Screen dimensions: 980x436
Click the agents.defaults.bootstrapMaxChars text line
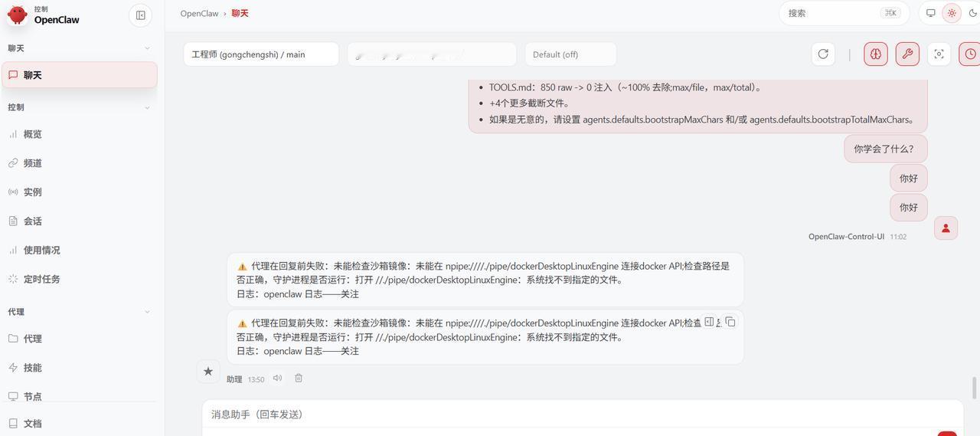703,120
